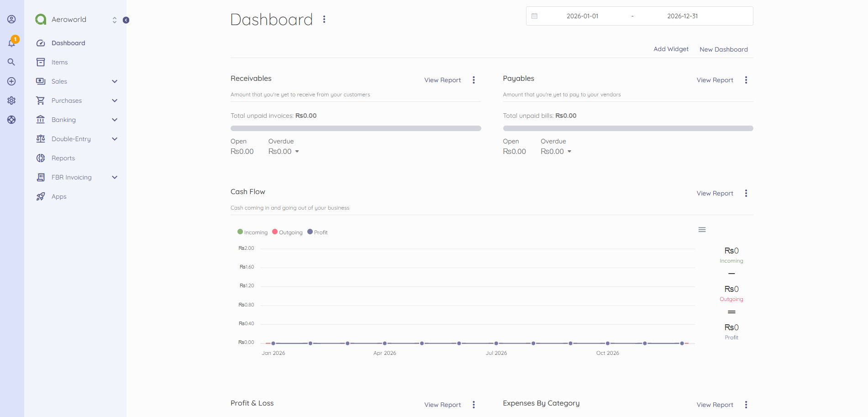Click Add Widget link
Screen dimensions: 868x417
(671, 49)
